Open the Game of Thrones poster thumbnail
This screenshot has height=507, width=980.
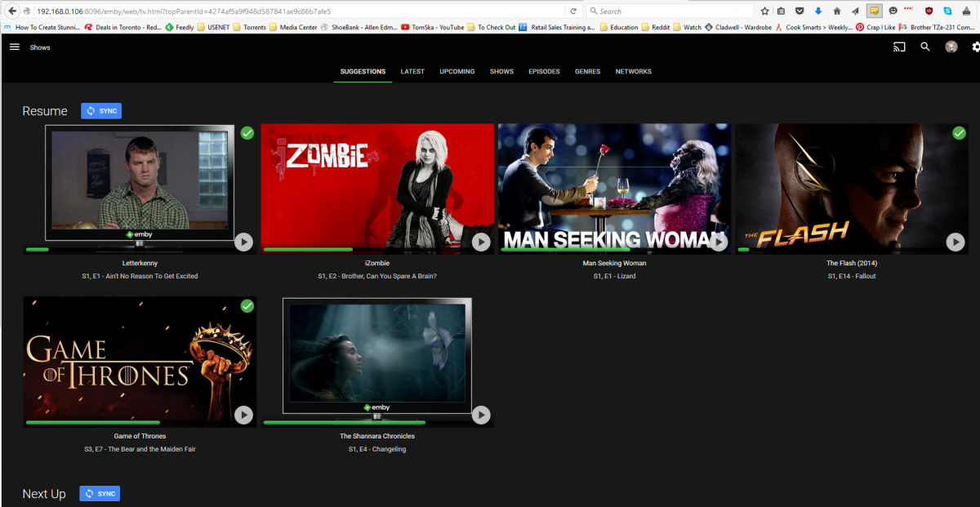click(x=140, y=362)
